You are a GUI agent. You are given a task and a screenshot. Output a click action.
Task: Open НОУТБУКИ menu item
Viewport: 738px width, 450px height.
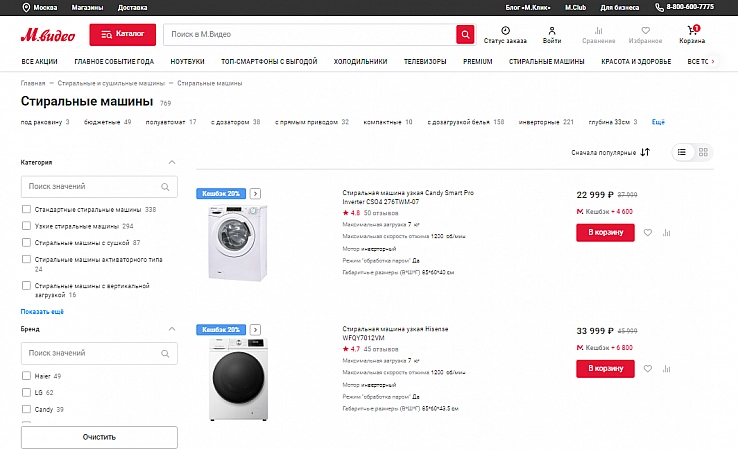tap(187, 62)
